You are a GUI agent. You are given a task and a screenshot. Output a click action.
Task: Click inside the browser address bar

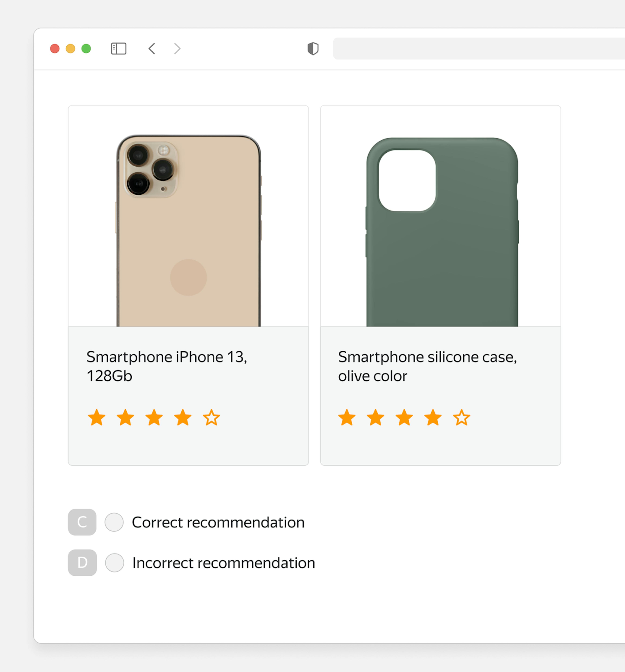click(x=473, y=49)
